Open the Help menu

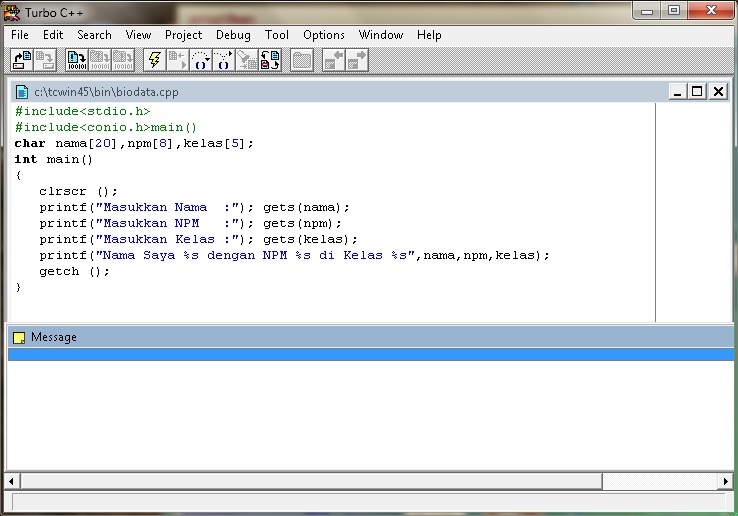(429, 35)
